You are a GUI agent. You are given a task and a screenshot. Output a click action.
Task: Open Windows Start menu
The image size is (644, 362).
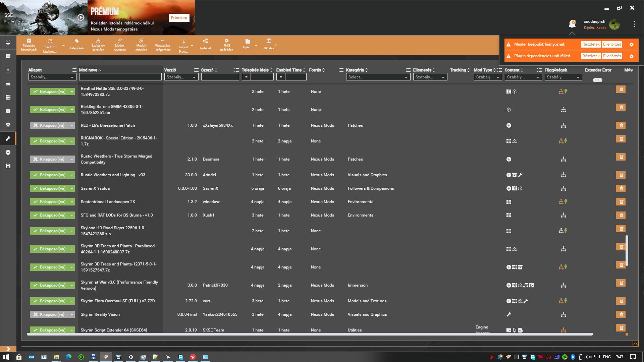tap(6, 357)
